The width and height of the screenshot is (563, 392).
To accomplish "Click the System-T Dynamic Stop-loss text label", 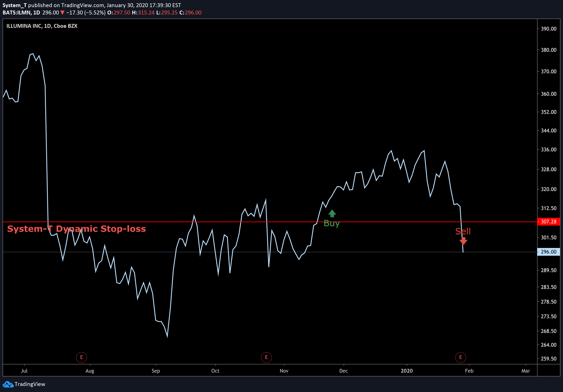I will (x=76, y=229).
